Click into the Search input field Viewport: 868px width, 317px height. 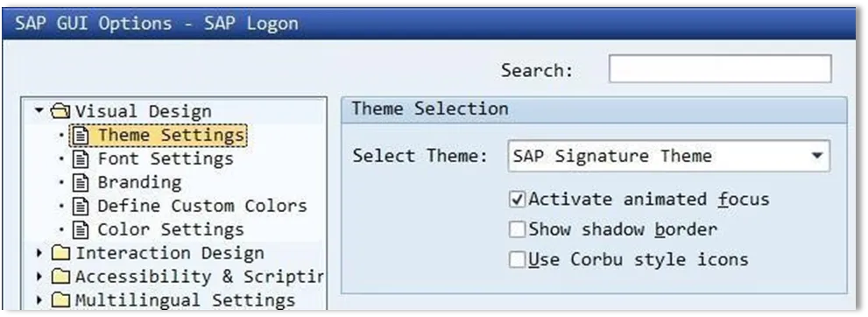[x=720, y=69]
